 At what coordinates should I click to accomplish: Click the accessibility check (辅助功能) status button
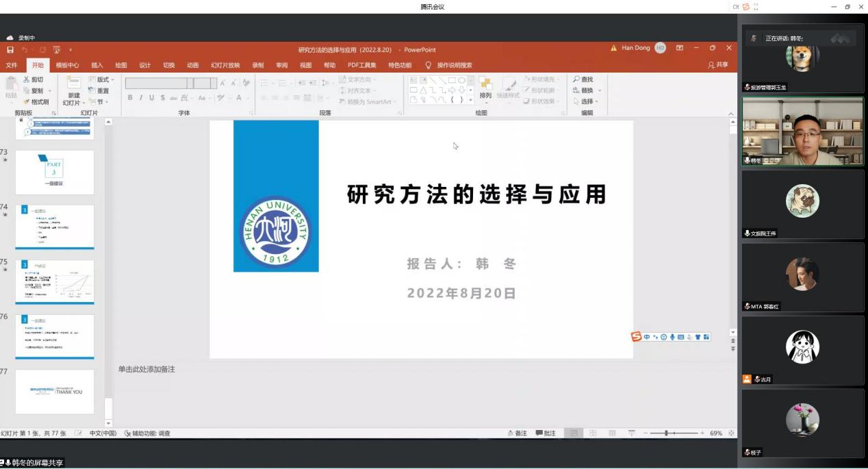click(147, 433)
